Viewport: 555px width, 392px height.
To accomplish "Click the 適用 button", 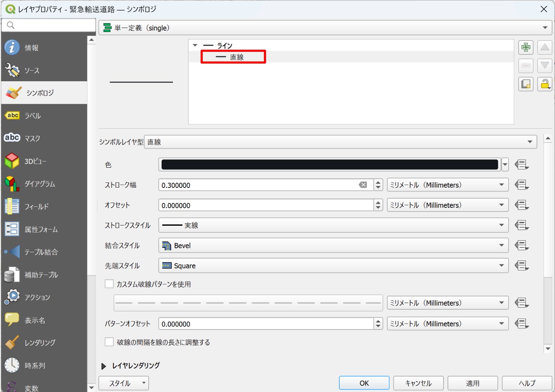I will click(473, 383).
